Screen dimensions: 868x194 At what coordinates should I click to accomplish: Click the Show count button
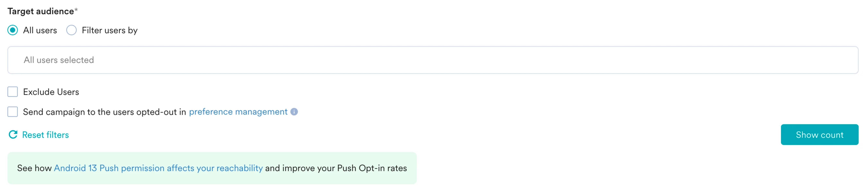coord(819,134)
